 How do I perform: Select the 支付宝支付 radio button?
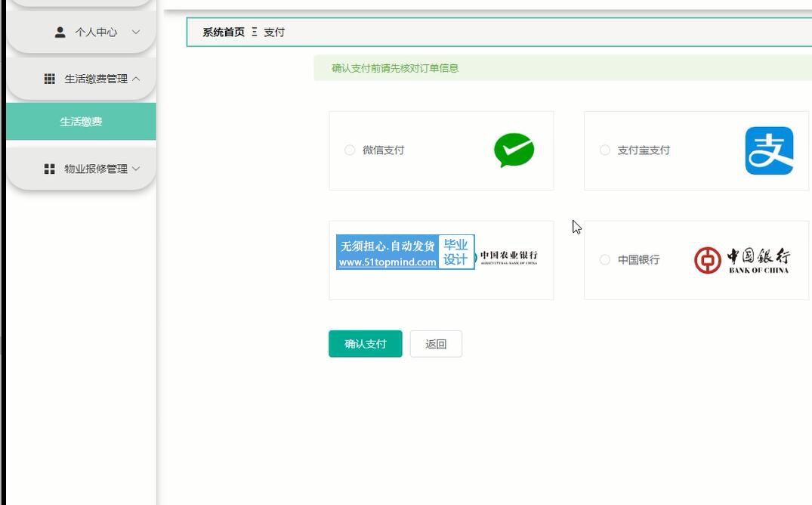click(605, 150)
